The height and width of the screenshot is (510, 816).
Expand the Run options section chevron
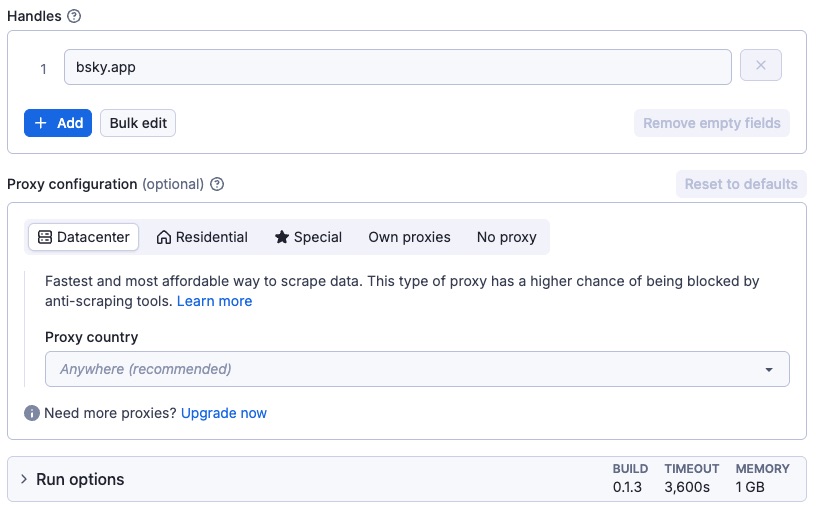click(x=24, y=480)
